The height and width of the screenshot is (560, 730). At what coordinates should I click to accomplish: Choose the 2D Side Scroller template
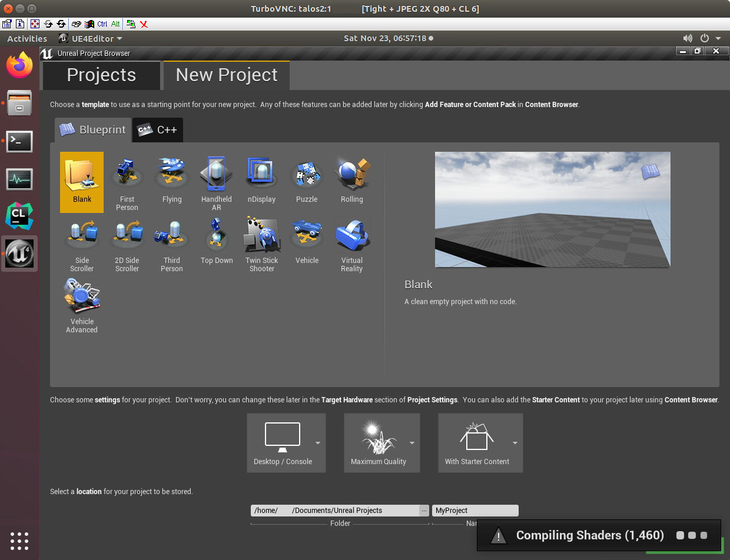pyautogui.click(x=127, y=244)
